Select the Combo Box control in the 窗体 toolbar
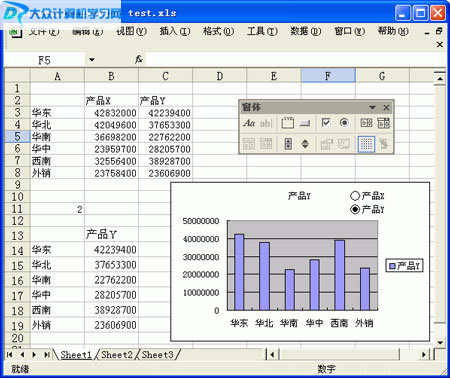Viewport: 450px width, 378px height. pyautogui.click(x=383, y=123)
